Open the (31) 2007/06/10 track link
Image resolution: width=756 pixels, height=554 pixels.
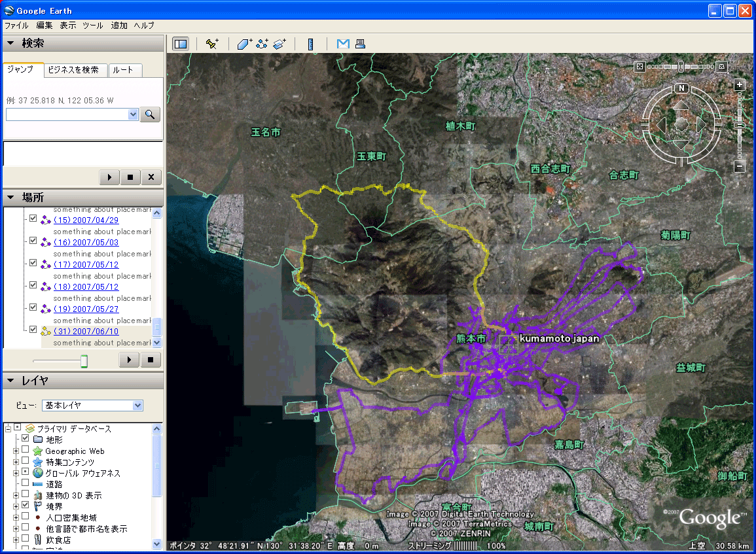86,332
